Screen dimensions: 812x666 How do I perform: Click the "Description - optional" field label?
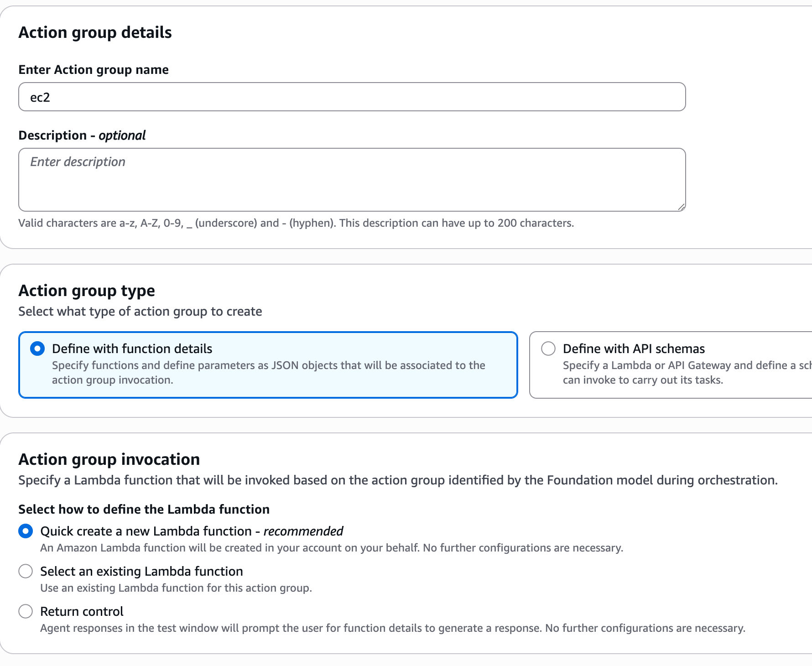82,135
